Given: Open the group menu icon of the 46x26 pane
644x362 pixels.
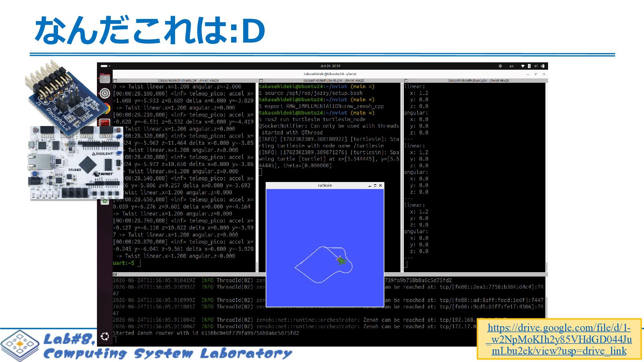Looking at the screenshot, I should (x=115, y=81).
